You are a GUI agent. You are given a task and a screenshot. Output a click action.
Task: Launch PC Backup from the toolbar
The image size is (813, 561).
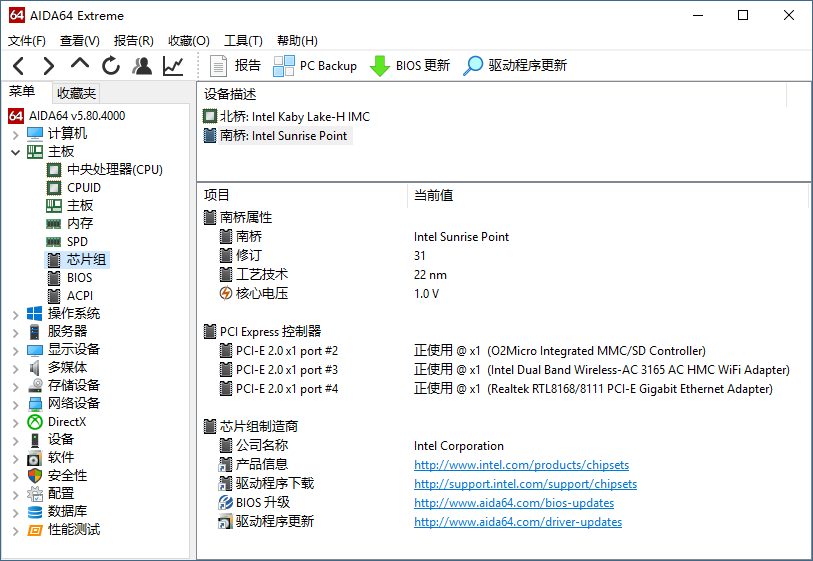point(315,66)
